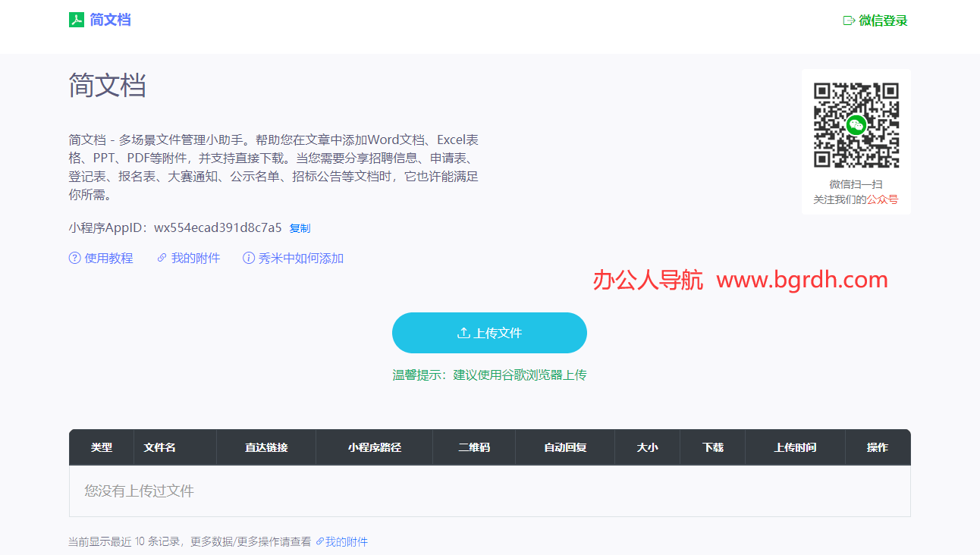Screen dimensions: 980x555
Task: Click the paperclip icon next to bottom 我的附件
Action: click(320, 541)
